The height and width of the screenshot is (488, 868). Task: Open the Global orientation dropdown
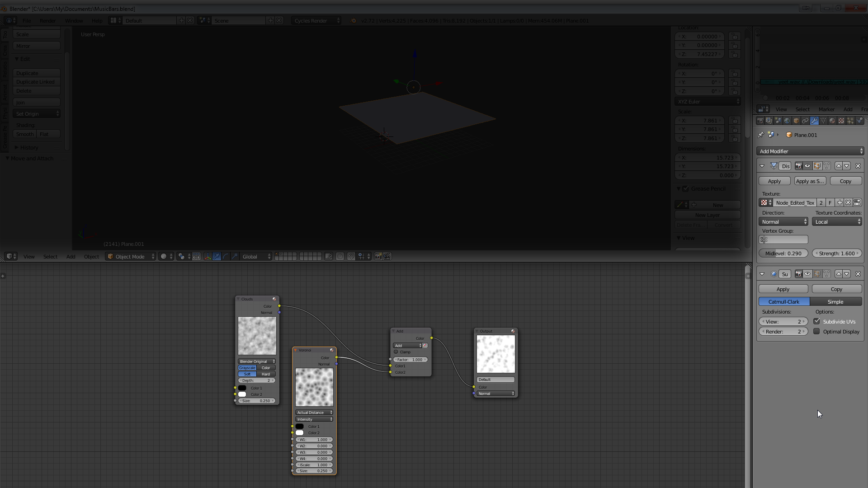[x=256, y=256]
